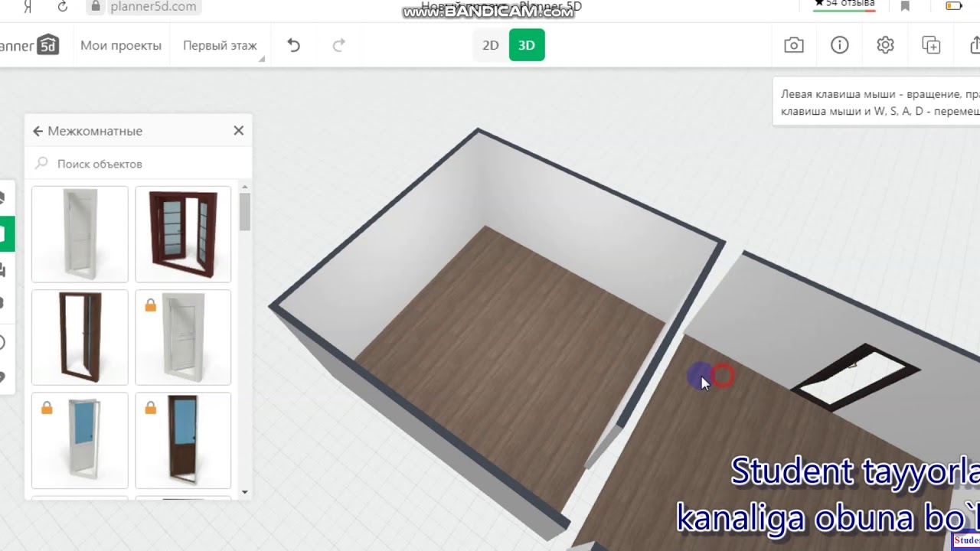Image resolution: width=980 pixels, height=551 pixels.
Task: Click the Yandex Я browser icon
Action: point(28,6)
